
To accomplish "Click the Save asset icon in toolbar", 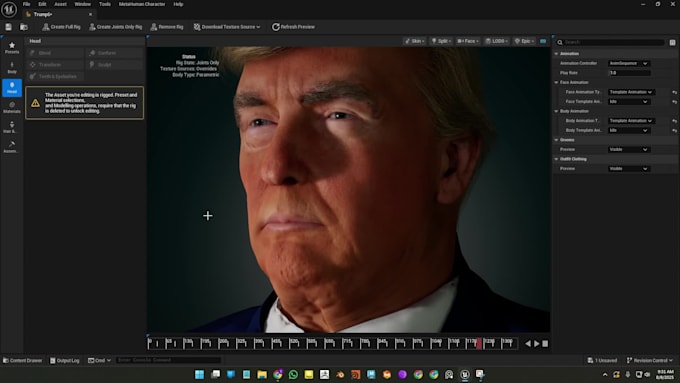I will (x=8, y=27).
